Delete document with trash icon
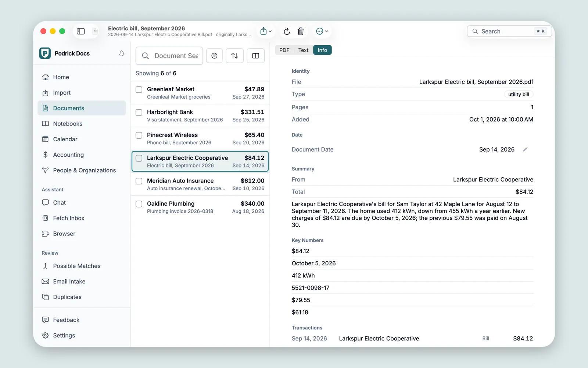The width and height of the screenshot is (588, 368). [x=301, y=31]
